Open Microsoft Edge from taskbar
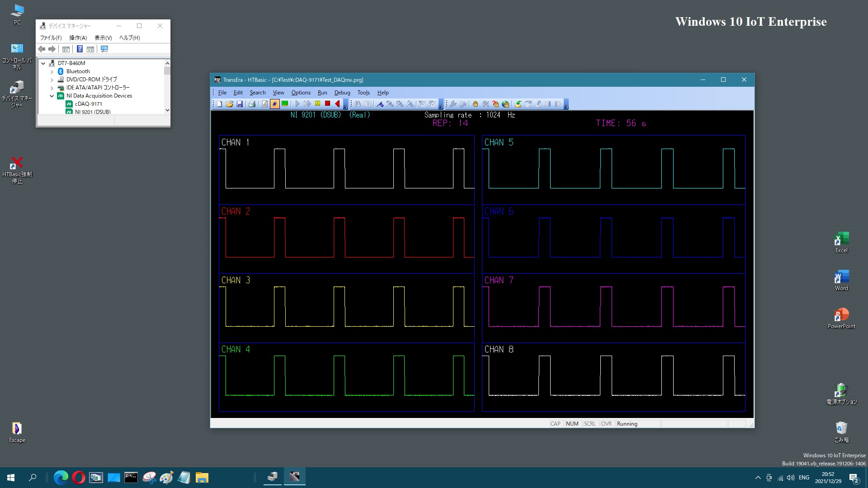Image resolution: width=868 pixels, height=488 pixels. tap(61, 478)
